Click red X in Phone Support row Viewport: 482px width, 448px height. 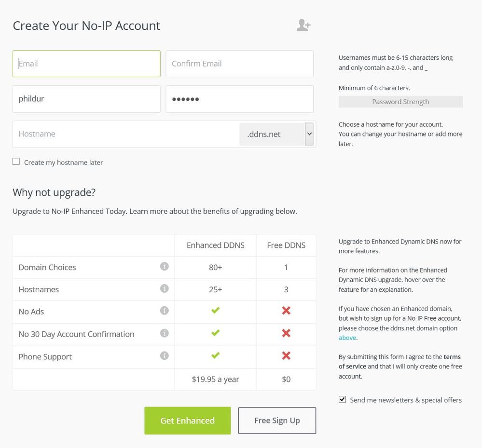(x=286, y=356)
